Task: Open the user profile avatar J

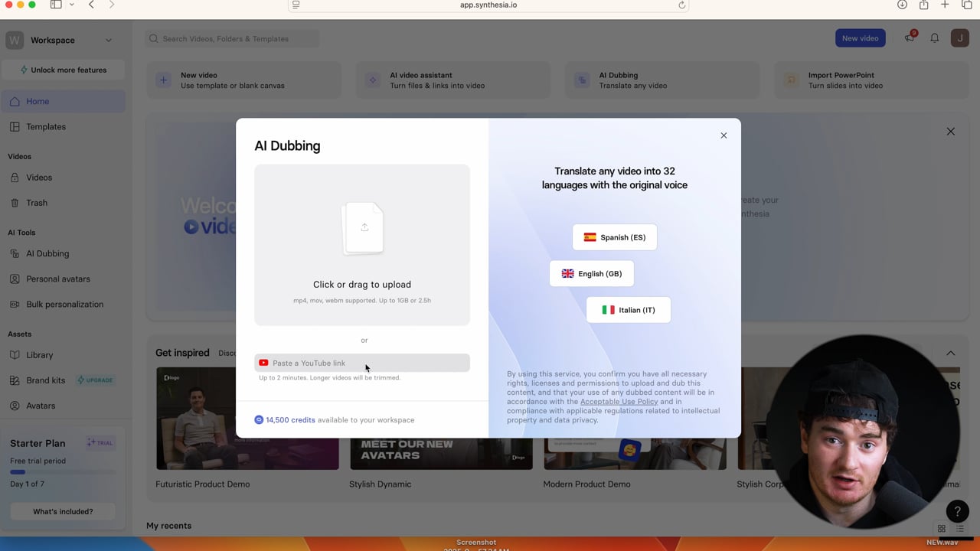Action: [x=959, y=38]
